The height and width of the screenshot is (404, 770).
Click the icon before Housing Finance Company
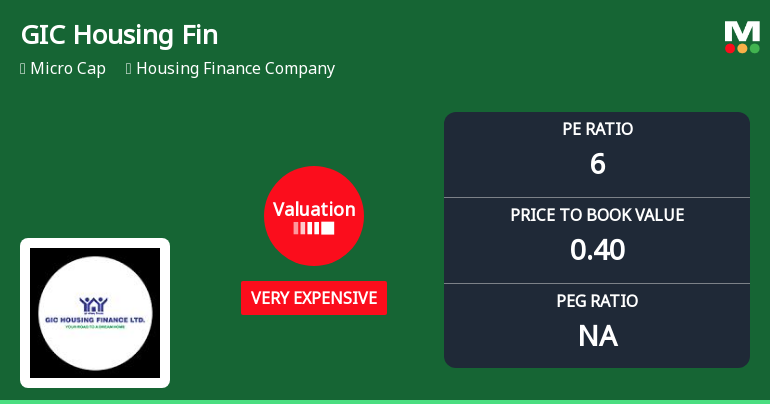(129, 69)
